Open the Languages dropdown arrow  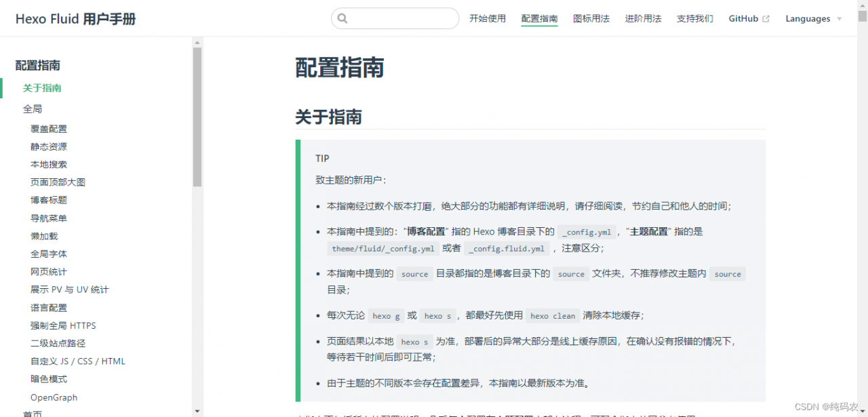(x=840, y=19)
